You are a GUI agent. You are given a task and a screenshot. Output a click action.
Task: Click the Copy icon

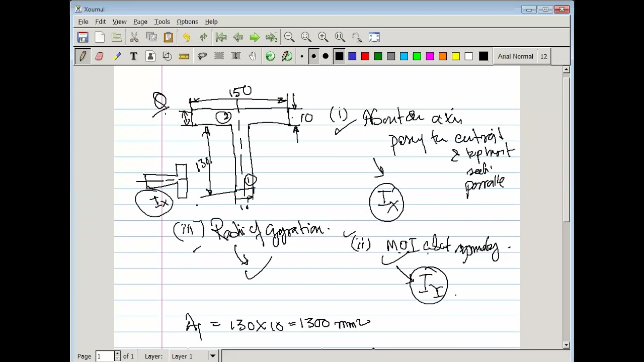[x=151, y=37]
